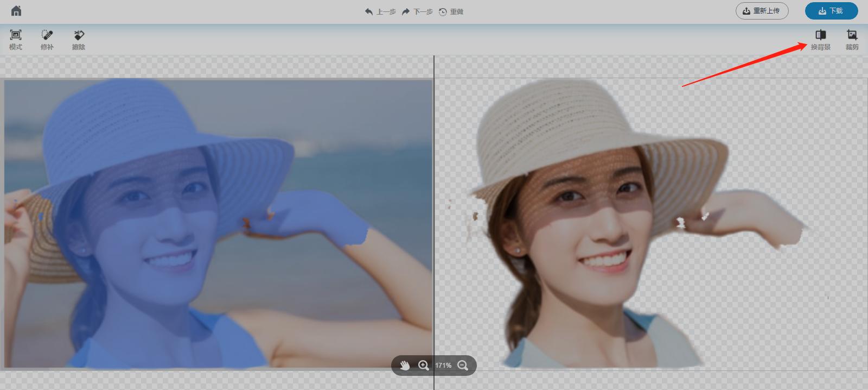Click the 171% zoom level indicator
The height and width of the screenshot is (390, 868).
[x=443, y=366]
